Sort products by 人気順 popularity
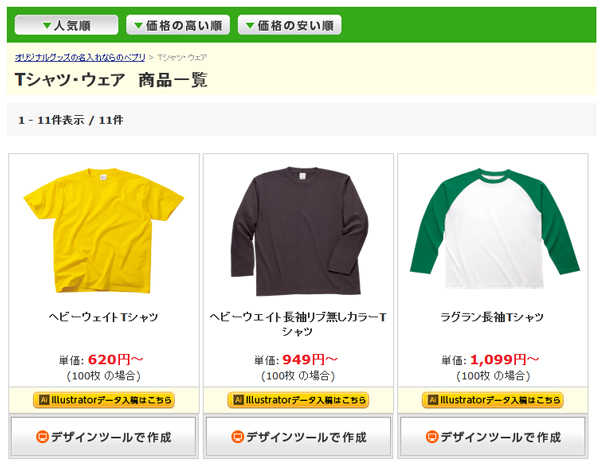The image size is (600, 469). pos(67,25)
